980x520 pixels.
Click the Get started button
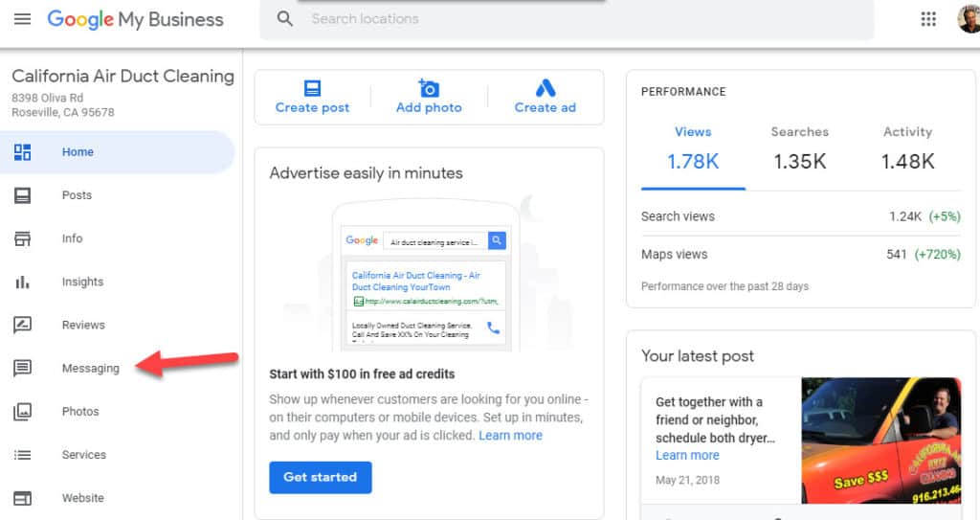point(320,478)
